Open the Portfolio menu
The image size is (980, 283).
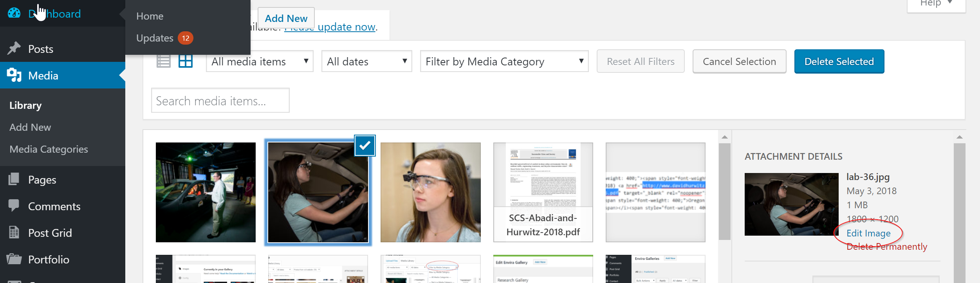[x=63, y=259]
